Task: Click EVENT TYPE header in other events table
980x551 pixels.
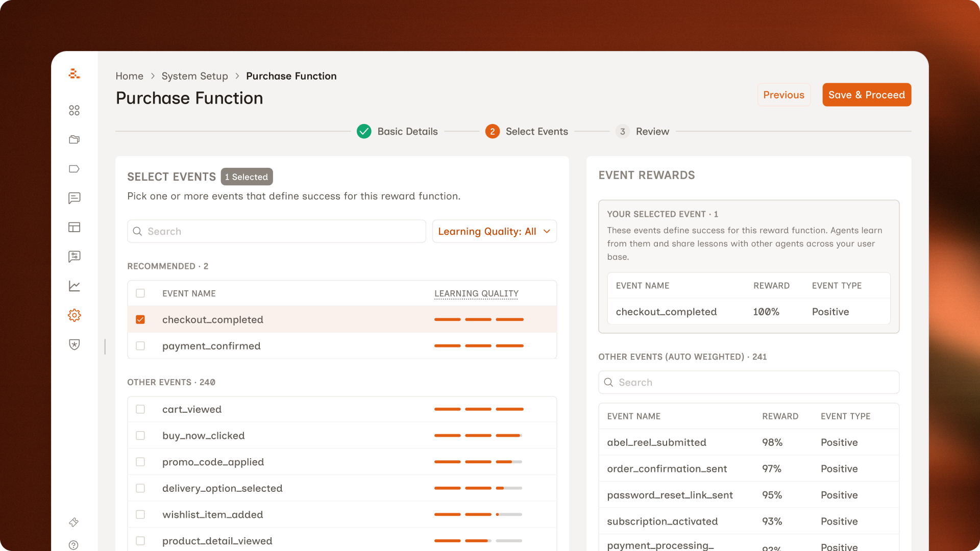Action: tap(845, 416)
